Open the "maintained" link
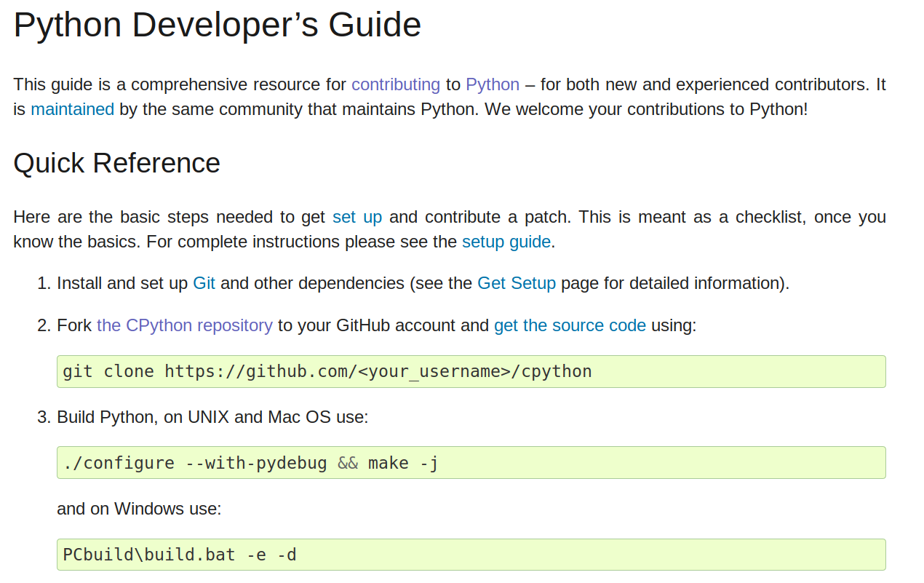Viewport: 924px width, 583px height. (72, 109)
